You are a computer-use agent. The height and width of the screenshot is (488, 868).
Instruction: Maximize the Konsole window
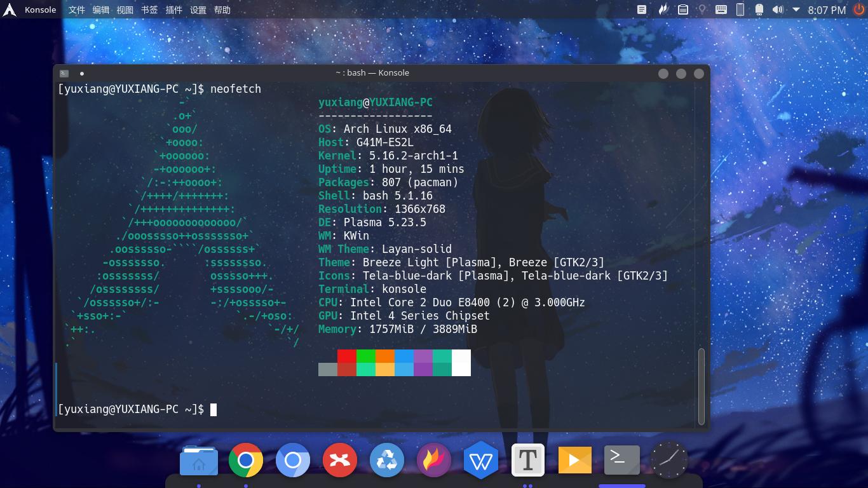point(681,73)
